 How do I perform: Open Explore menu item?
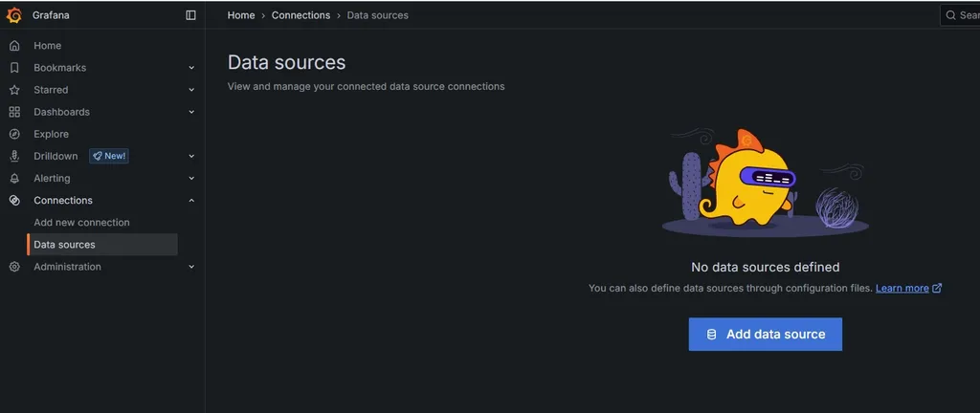[x=52, y=134]
